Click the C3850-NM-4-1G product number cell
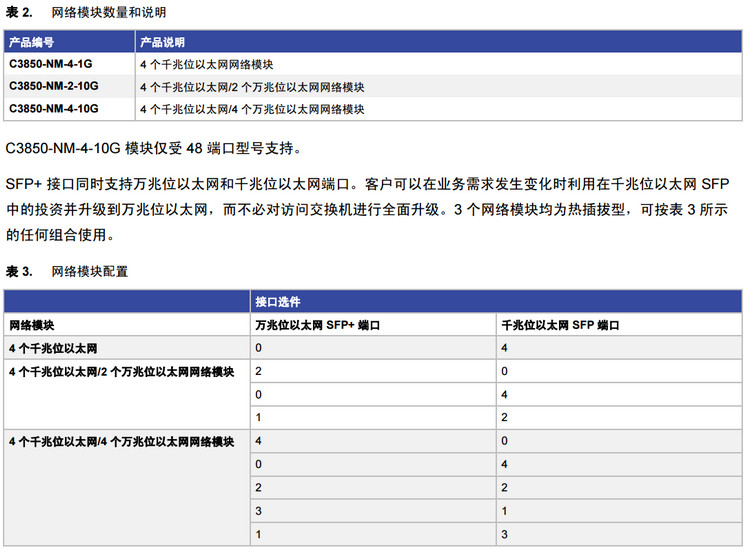Screen dimensions: 750x557 (51, 64)
